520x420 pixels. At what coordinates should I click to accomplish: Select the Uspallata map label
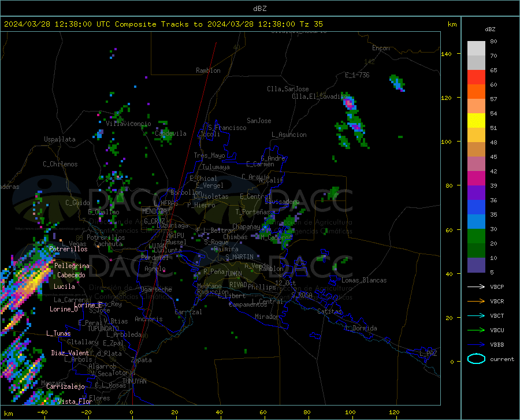pos(60,139)
